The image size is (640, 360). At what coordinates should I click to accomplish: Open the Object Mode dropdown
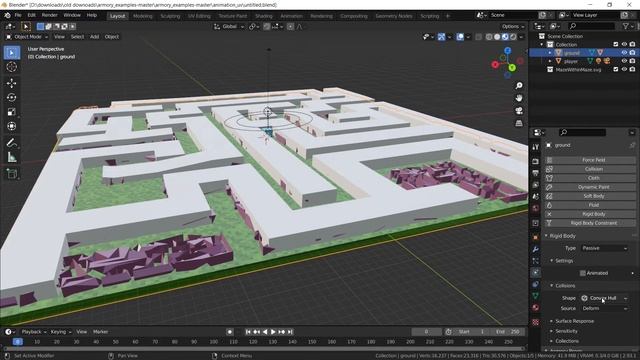point(27,37)
